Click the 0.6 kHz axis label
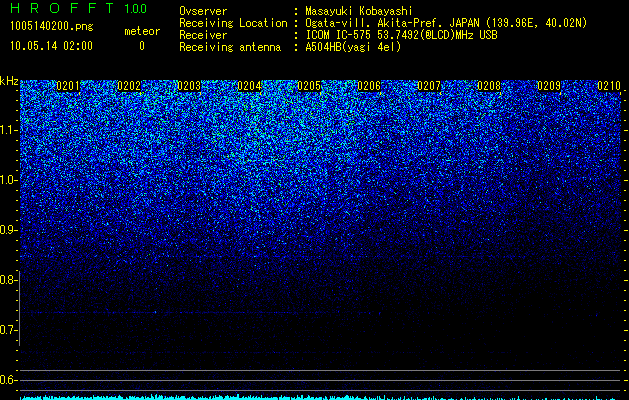Viewport: 629px width, 400px height. (8, 380)
